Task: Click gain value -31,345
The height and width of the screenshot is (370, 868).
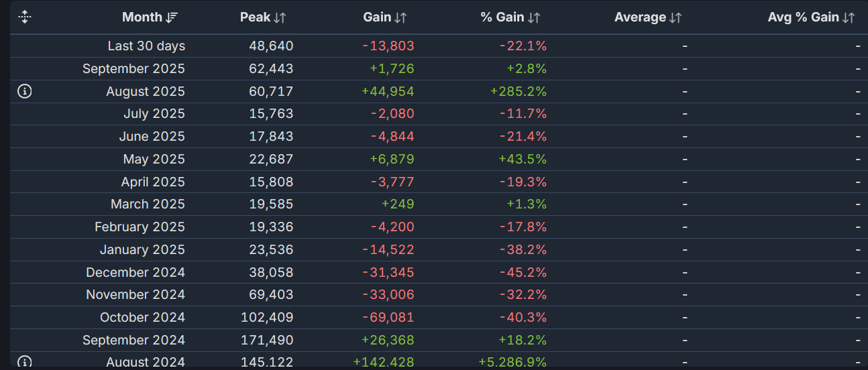Action: (388, 273)
